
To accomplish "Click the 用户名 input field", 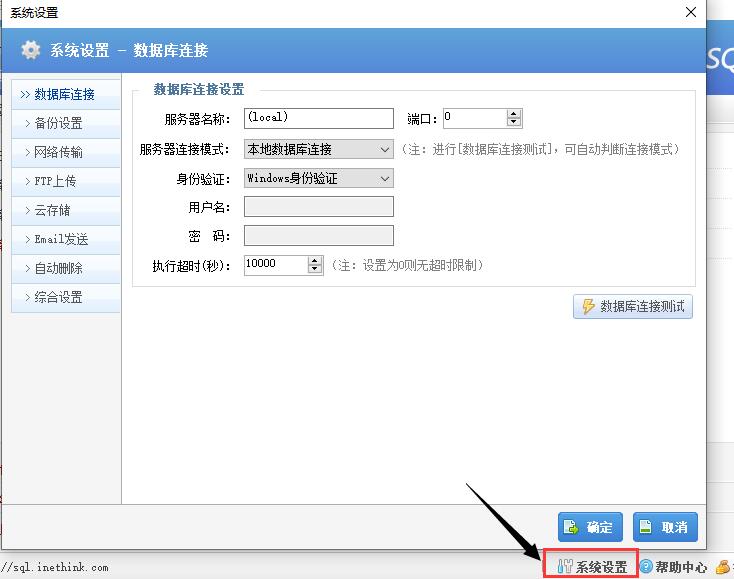I will [x=319, y=207].
